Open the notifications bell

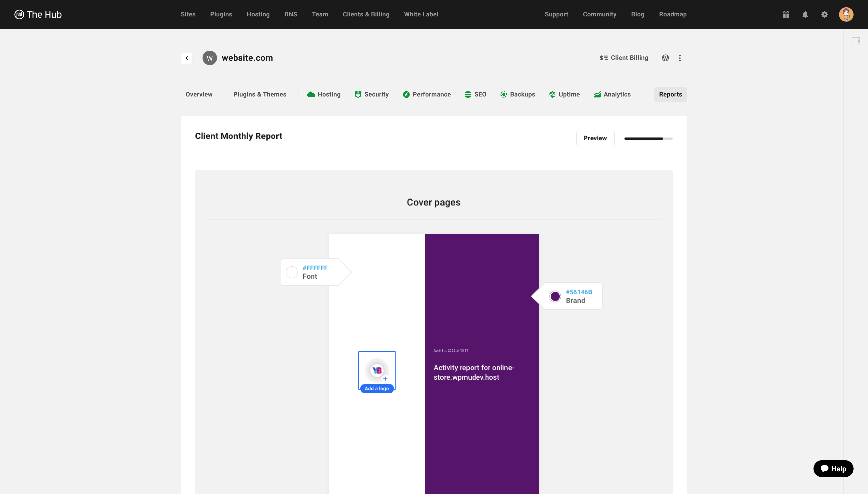[x=805, y=14]
